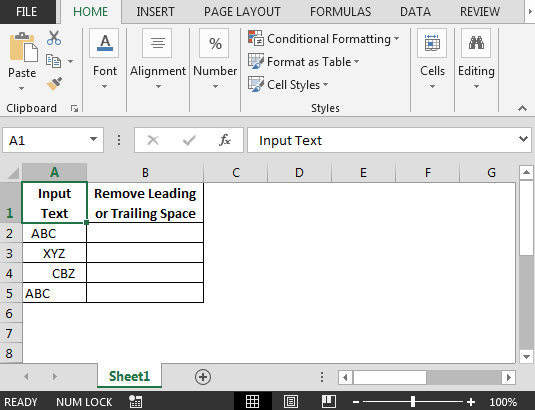Open the FILE tab

click(x=27, y=12)
